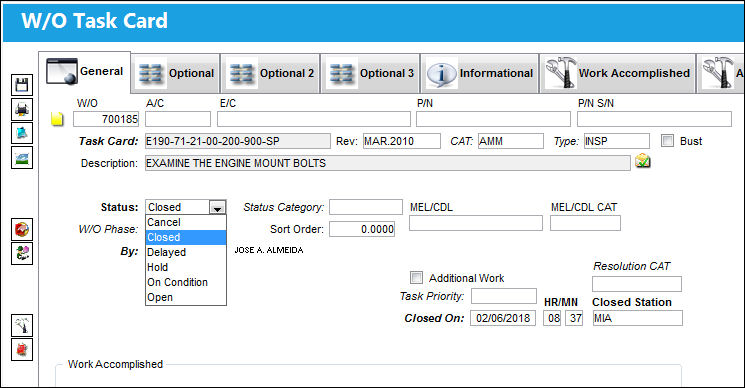Screen dimensions: 745x388
Task: Click the Save floppy disk icon
Action: pyautogui.click(x=22, y=85)
